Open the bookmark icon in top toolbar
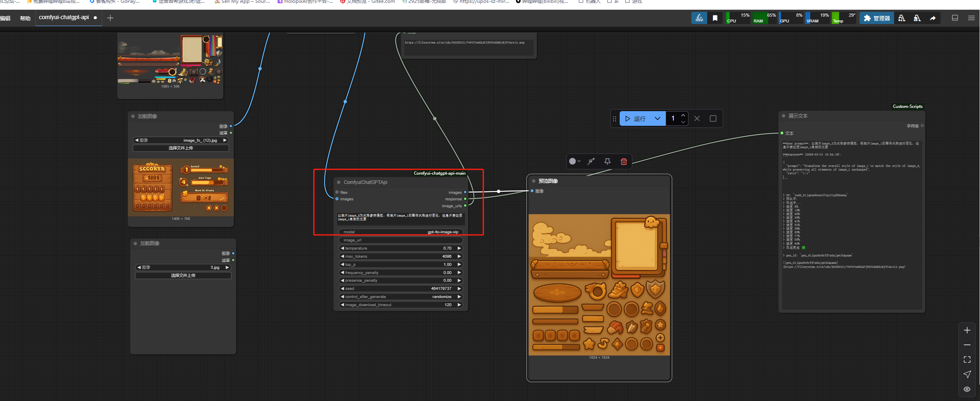The height and width of the screenshot is (401, 980). point(715,18)
